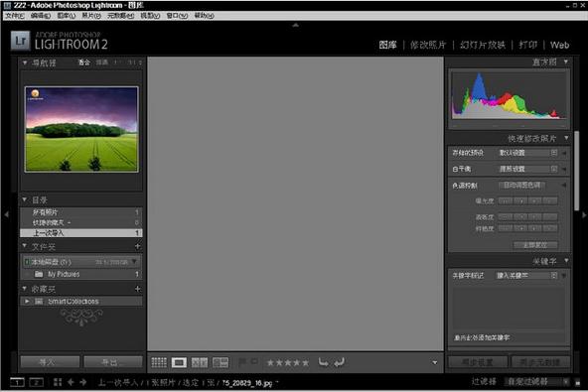Viewport: 588px width, 392px height.
Task: Hide the right panel using the edge arrow
Action: [583, 214]
